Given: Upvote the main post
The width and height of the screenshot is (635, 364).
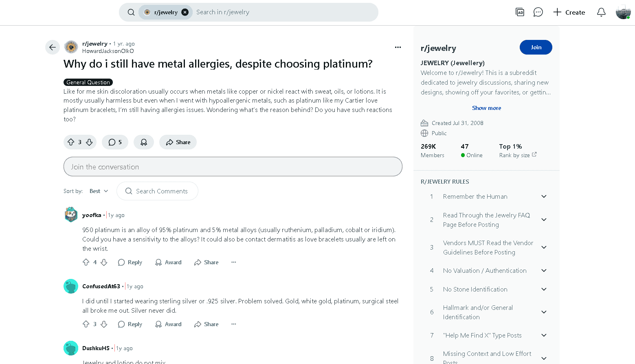Looking at the screenshot, I should [71, 142].
